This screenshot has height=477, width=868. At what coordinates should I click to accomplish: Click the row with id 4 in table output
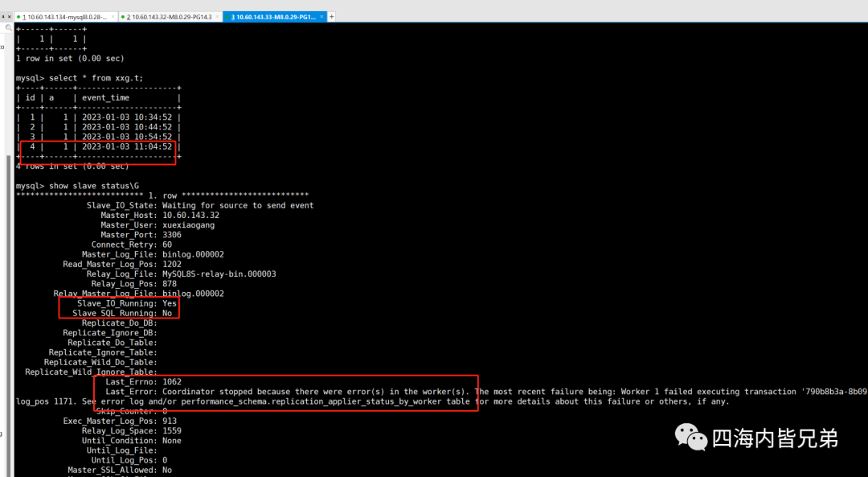pos(98,147)
